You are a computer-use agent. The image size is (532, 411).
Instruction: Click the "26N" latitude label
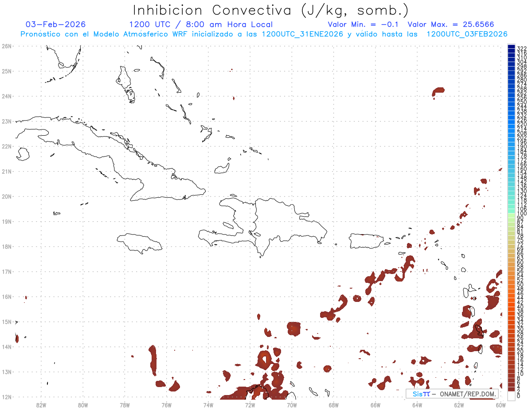(x=6, y=46)
